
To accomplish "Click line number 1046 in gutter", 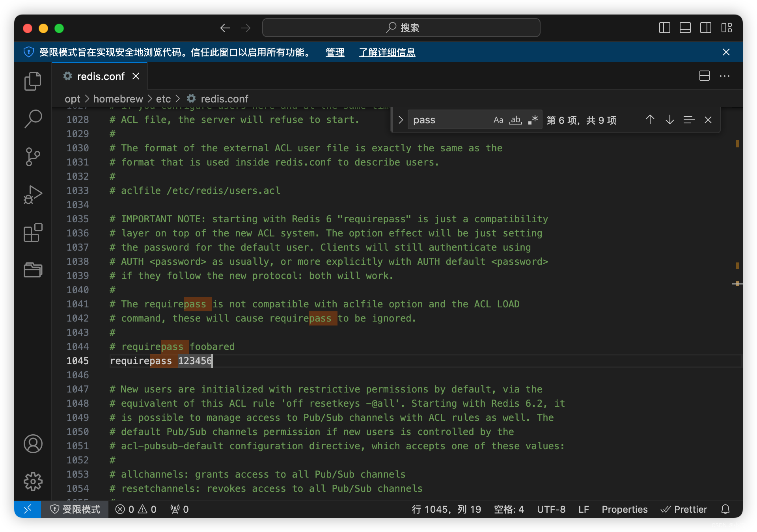I will click(x=78, y=375).
